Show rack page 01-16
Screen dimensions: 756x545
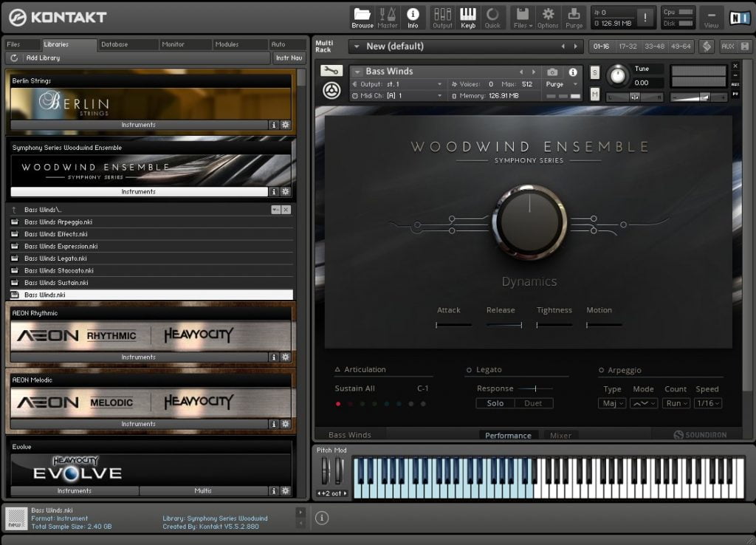click(x=601, y=47)
